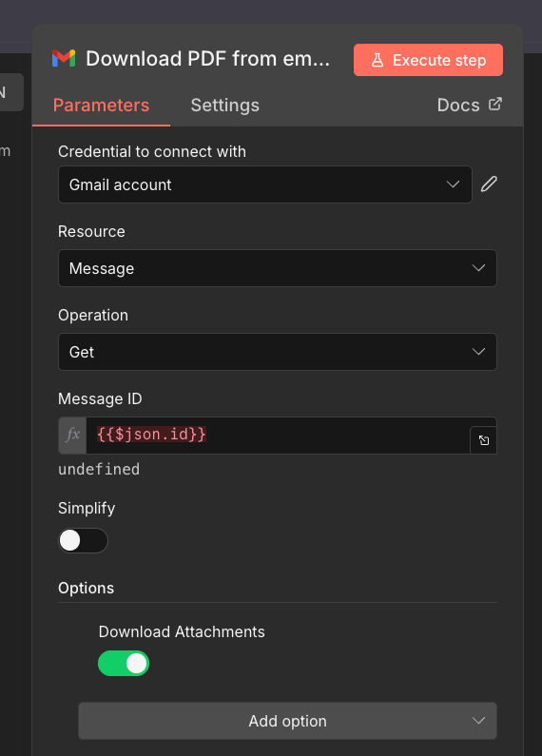Open the Gmail account credential dropdown
Screen dimensions: 542x756
(x=264, y=184)
